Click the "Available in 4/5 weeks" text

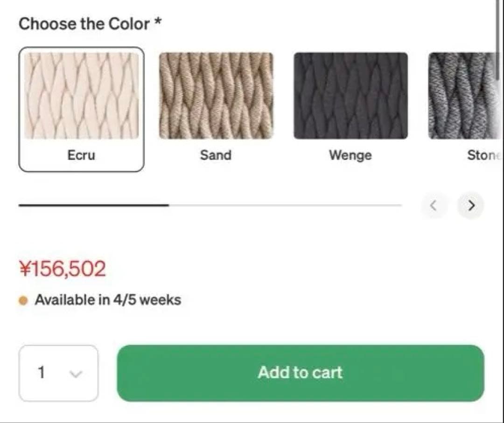(108, 299)
